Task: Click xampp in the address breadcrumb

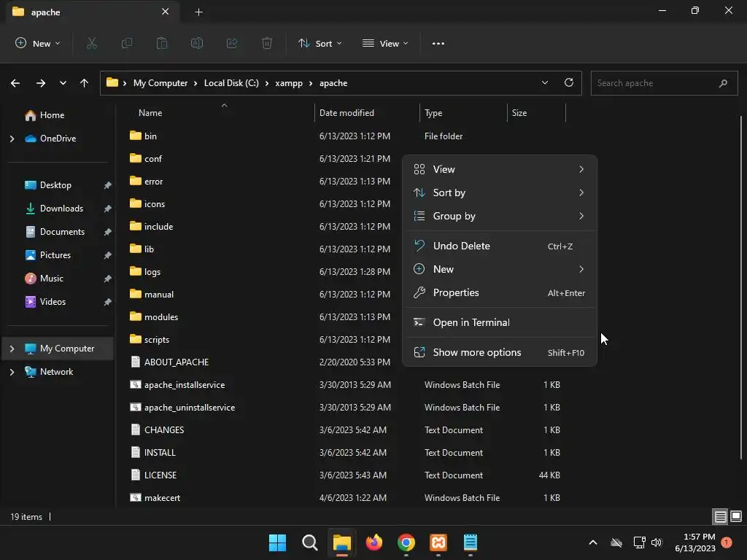Action: [x=289, y=83]
